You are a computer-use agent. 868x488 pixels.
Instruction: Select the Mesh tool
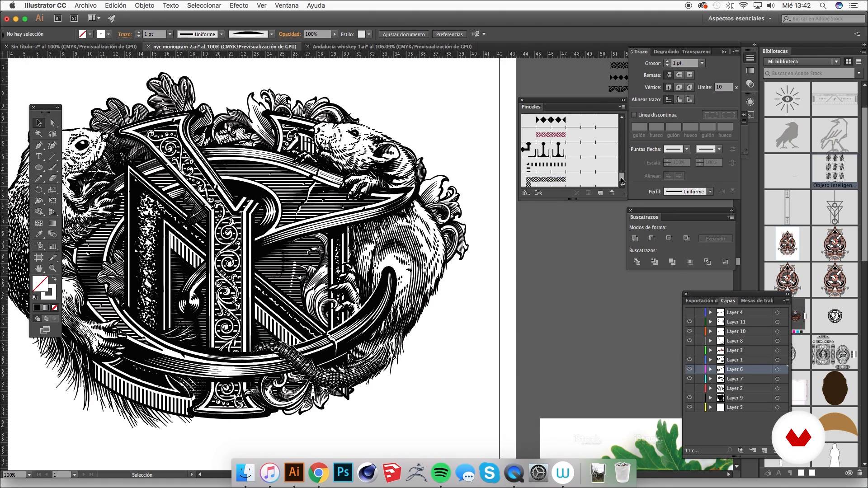(39, 223)
